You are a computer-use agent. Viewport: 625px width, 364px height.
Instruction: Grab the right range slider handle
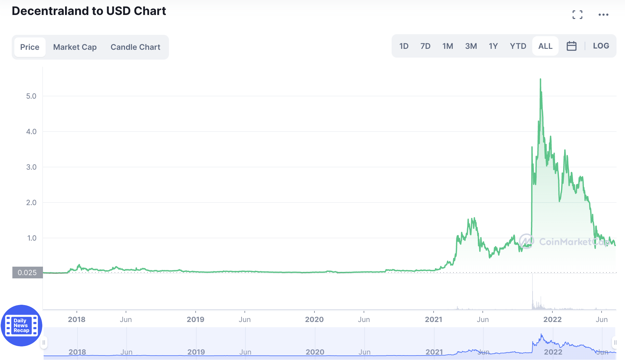(x=615, y=343)
